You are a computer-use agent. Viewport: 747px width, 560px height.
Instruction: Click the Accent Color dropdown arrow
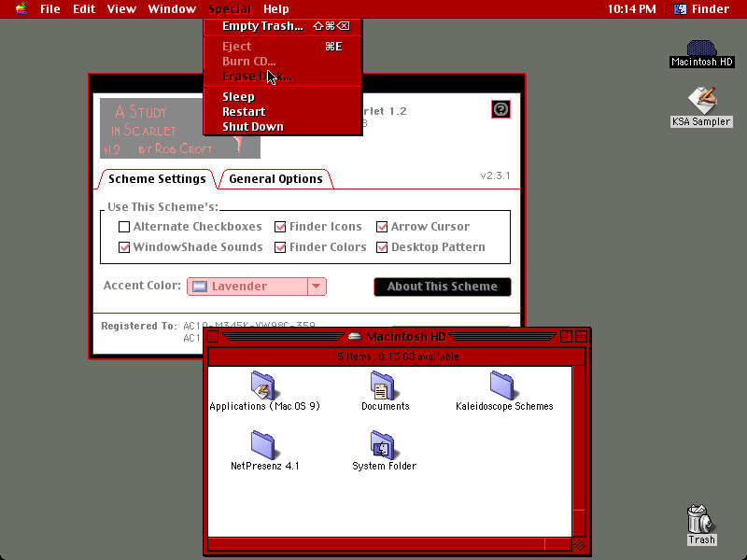(x=317, y=287)
